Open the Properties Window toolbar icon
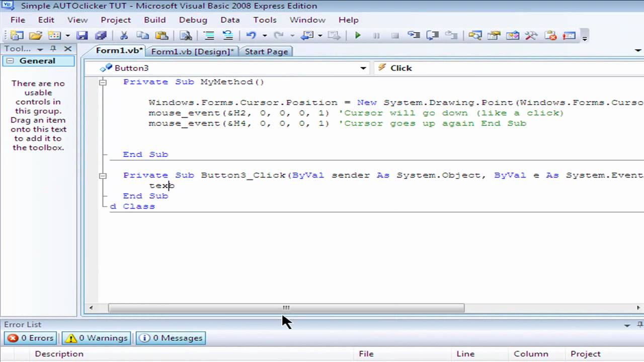 pos(494,36)
